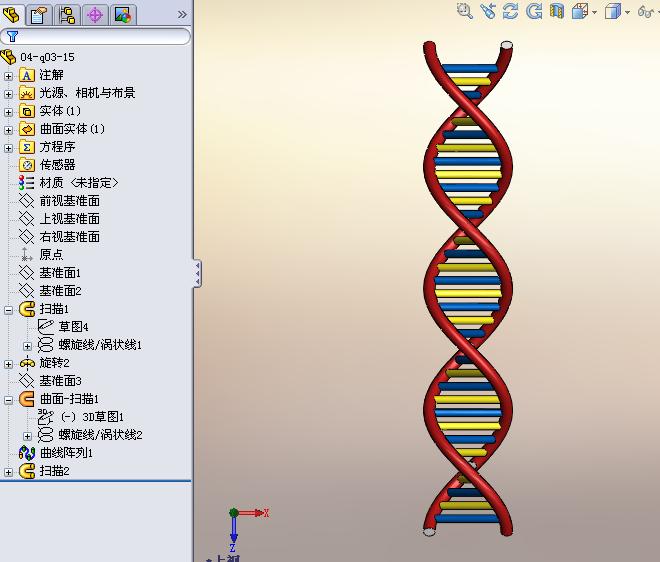Image resolution: width=660 pixels, height=562 pixels.
Task: Click the 3D草图1 sketch icon
Action: coord(45,417)
